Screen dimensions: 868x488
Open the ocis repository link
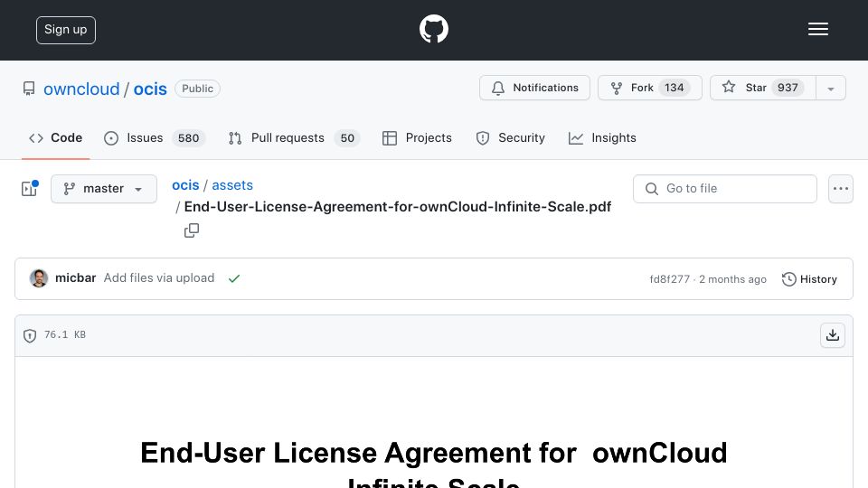(150, 89)
